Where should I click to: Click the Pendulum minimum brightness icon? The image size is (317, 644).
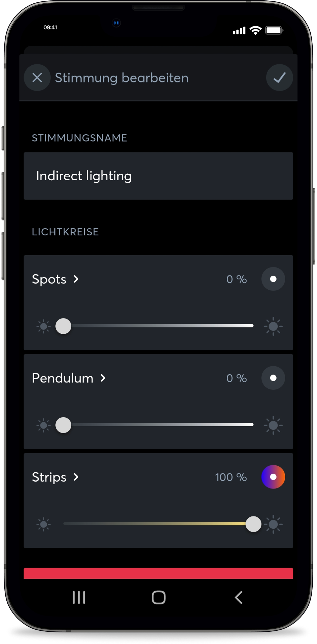(43, 425)
